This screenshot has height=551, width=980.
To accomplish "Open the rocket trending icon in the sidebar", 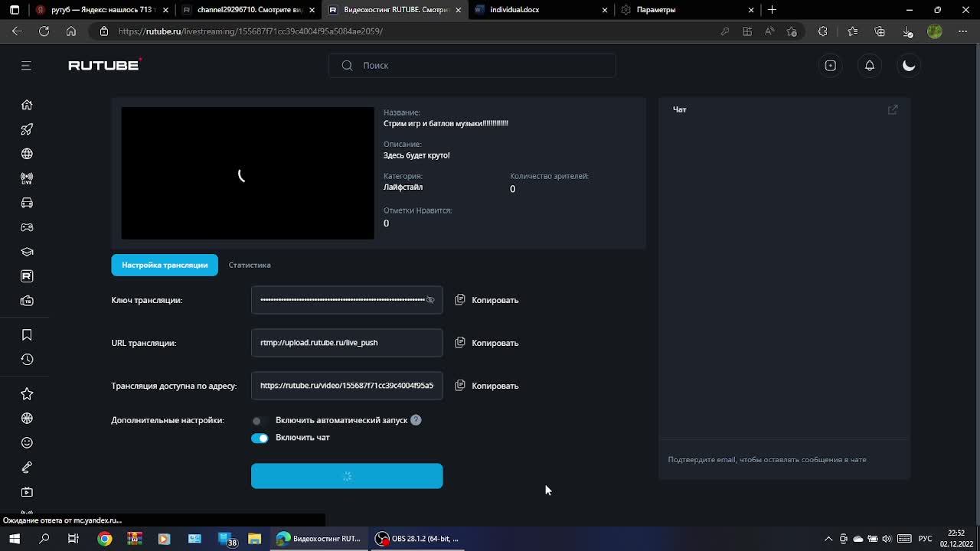I will pyautogui.click(x=27, y=129).
